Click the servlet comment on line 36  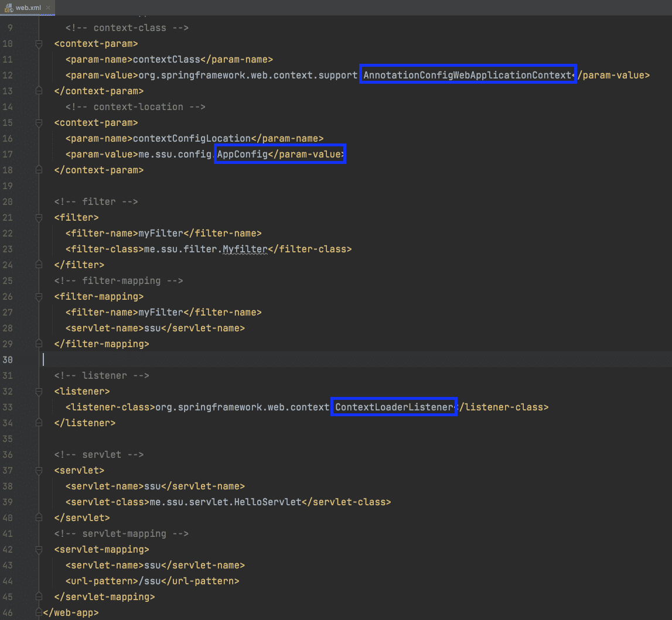[x=99, y=454]
